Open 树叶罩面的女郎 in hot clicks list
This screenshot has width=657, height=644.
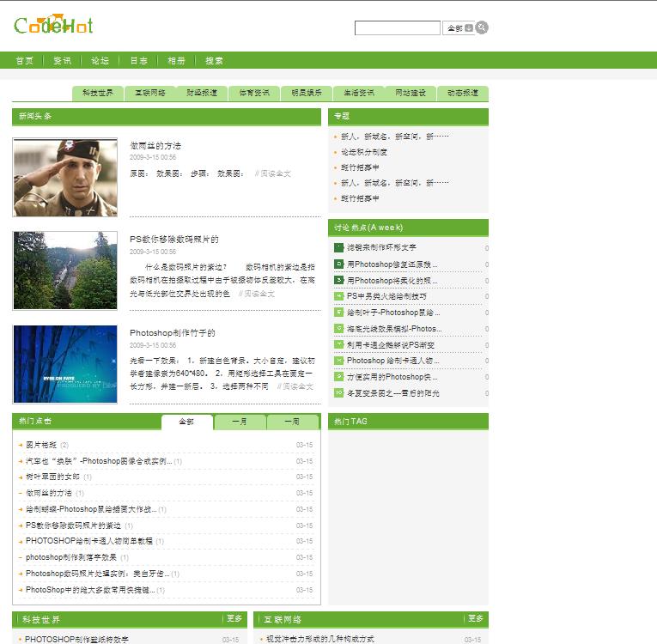[52, 477]
